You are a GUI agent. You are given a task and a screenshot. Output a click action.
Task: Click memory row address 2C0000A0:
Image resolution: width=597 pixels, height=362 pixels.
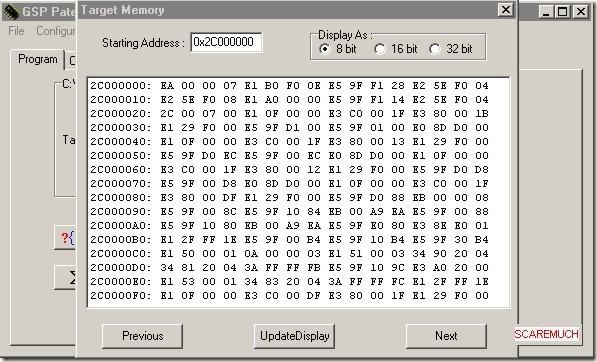pos(121,225)
